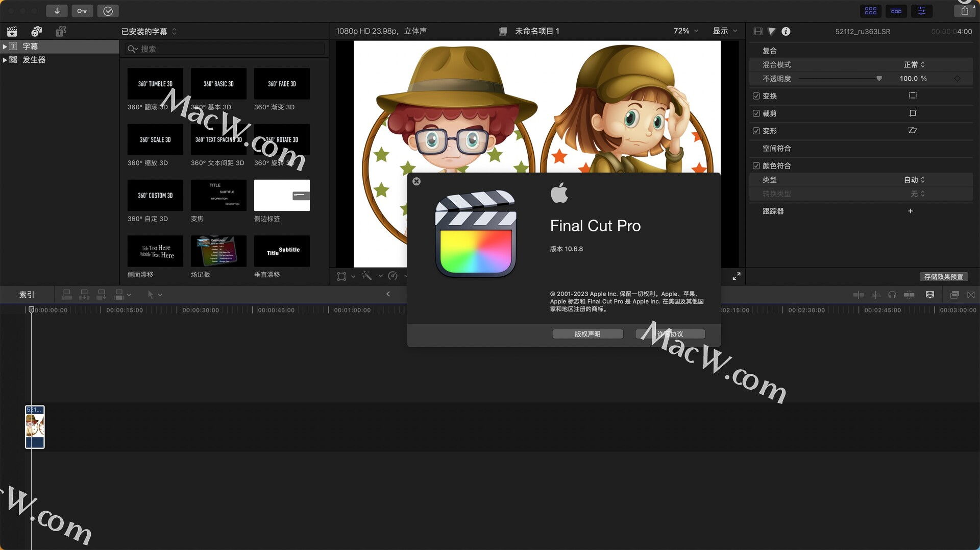This screenshot has height=550, width=980.
Task: Expand the 字幕 sidebar category
Action: pyautogui.click(x=5, y=46)
